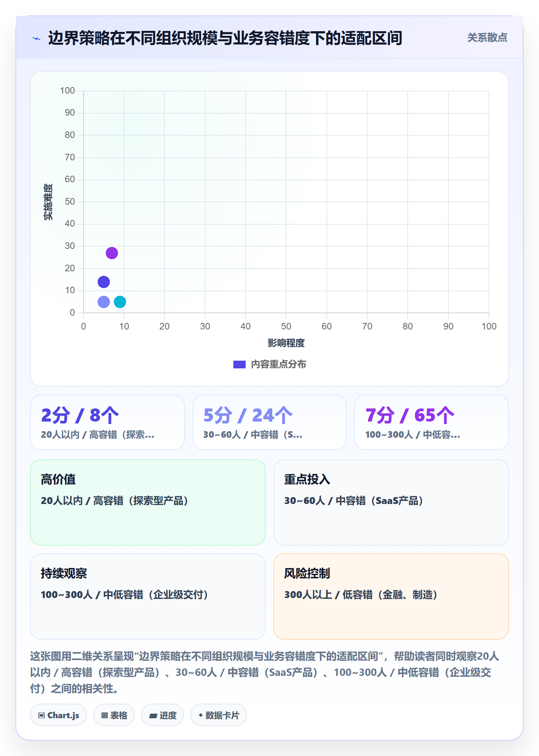Screen dimensions: 539x756
Task: Click the truncated 20人以内 caption under 2分 / 8个
Action: click(x=97, y=435)
